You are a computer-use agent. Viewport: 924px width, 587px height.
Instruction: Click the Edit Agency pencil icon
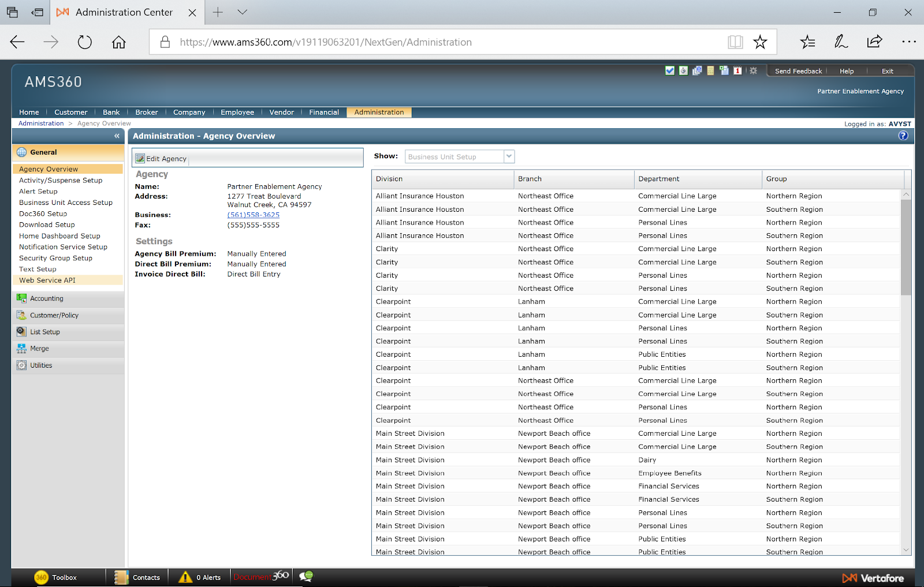140,158
